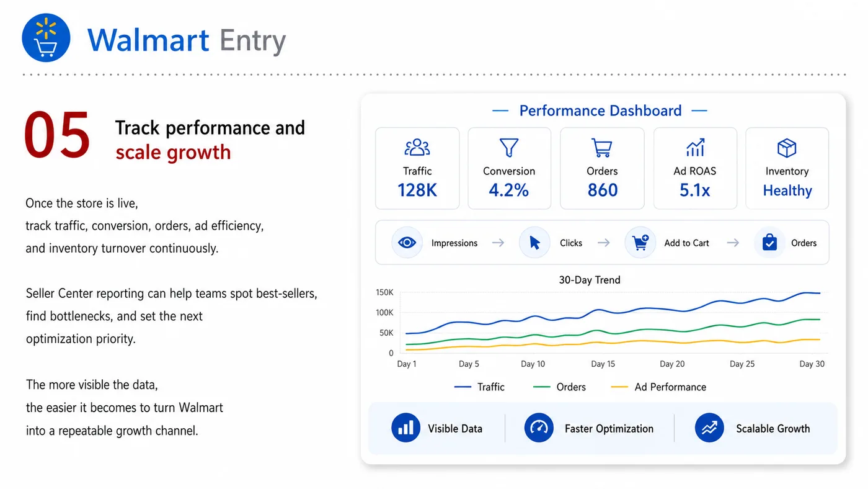Click the 100K y-axis label
Image resolution: width=868 pixels, height=489 pixels.
385,313
